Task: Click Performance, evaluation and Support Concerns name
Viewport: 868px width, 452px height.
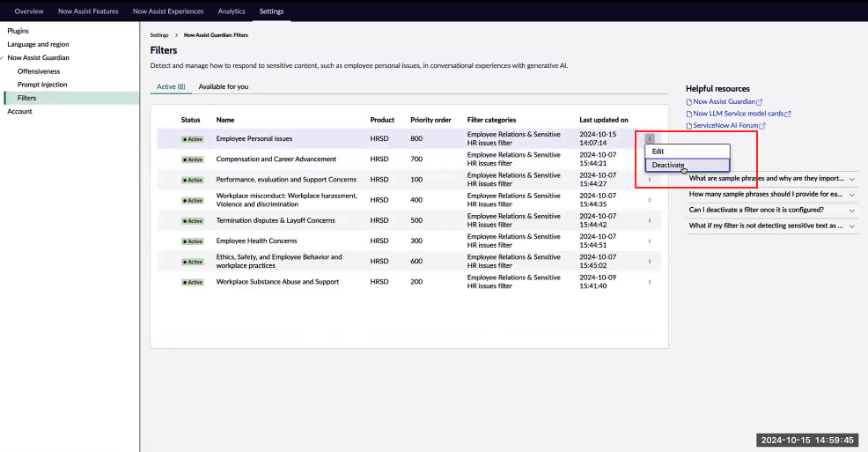Action: [286, 180]
